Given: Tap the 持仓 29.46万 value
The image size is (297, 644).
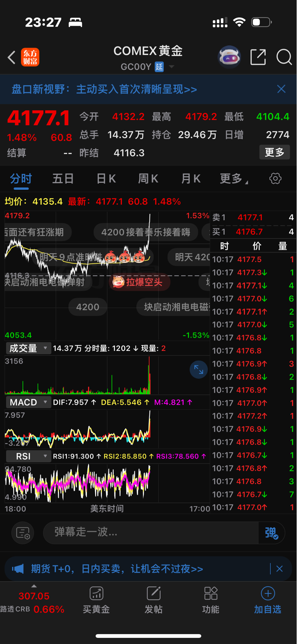Looking at the screenshot, I should click(197, 135).
